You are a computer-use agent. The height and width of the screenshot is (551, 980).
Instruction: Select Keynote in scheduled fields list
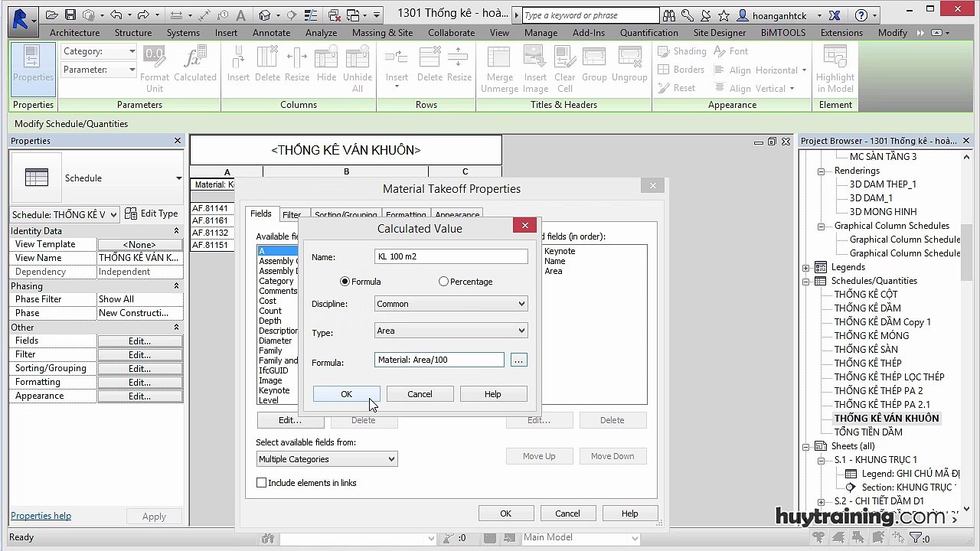(x=560, y=251)
